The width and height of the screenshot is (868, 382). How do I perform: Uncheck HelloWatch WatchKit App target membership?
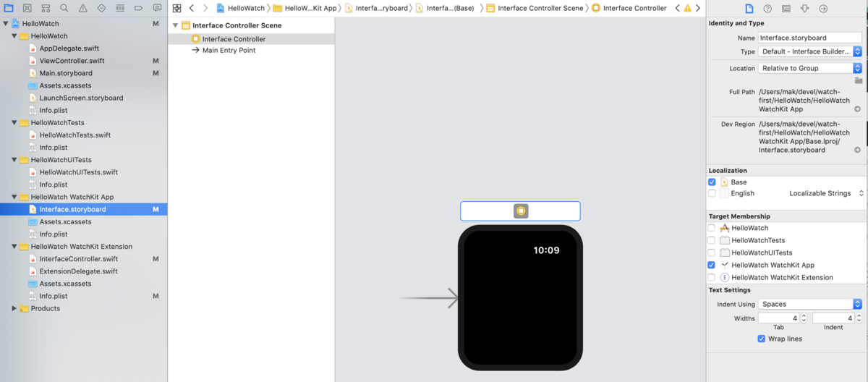(712, 265)
